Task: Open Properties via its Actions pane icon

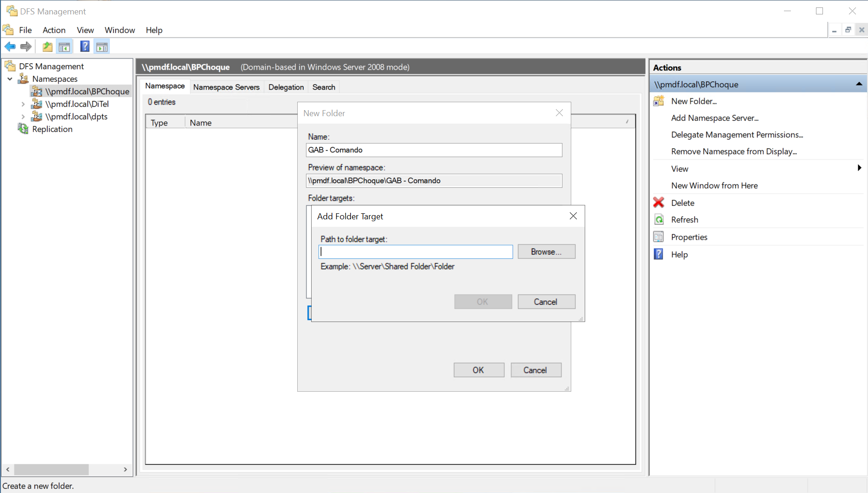Action: tap(658, 237)
